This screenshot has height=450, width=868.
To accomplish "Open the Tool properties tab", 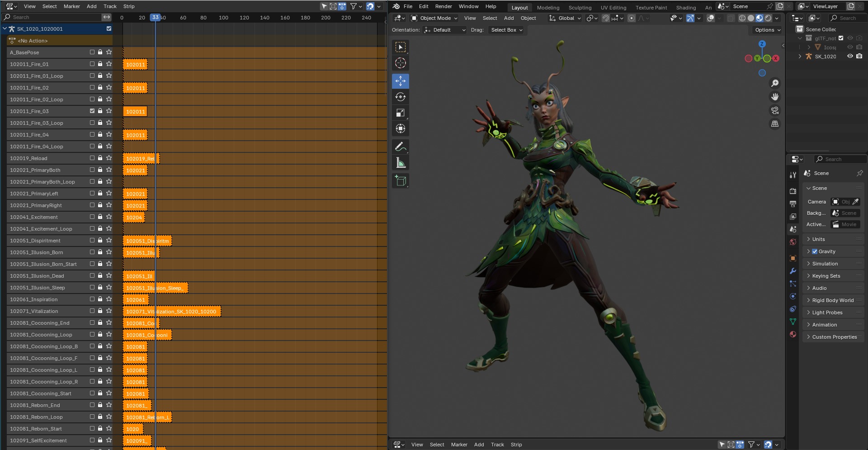I will pyautogui.click(x=793, y=175).
